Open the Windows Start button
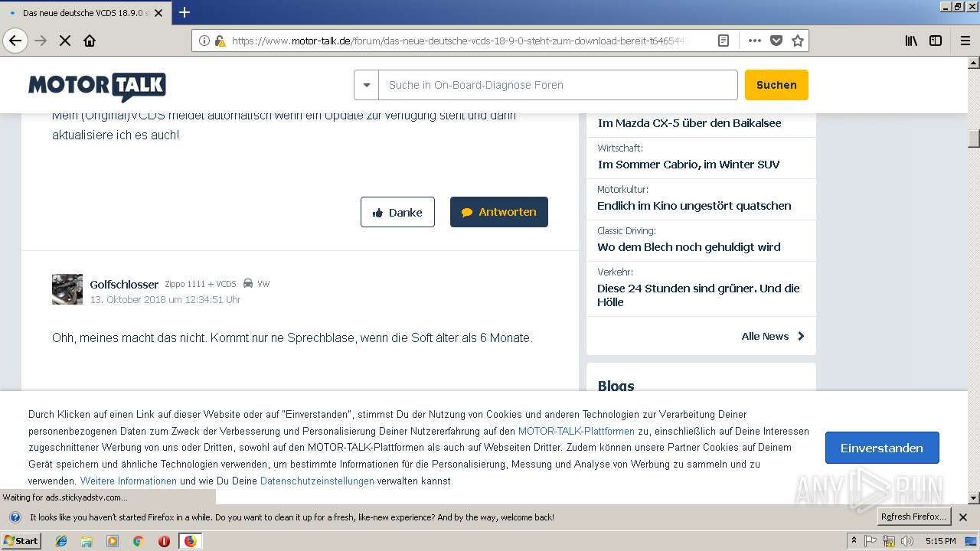Screen dimensions: 980x551 (x=21, y=540)
